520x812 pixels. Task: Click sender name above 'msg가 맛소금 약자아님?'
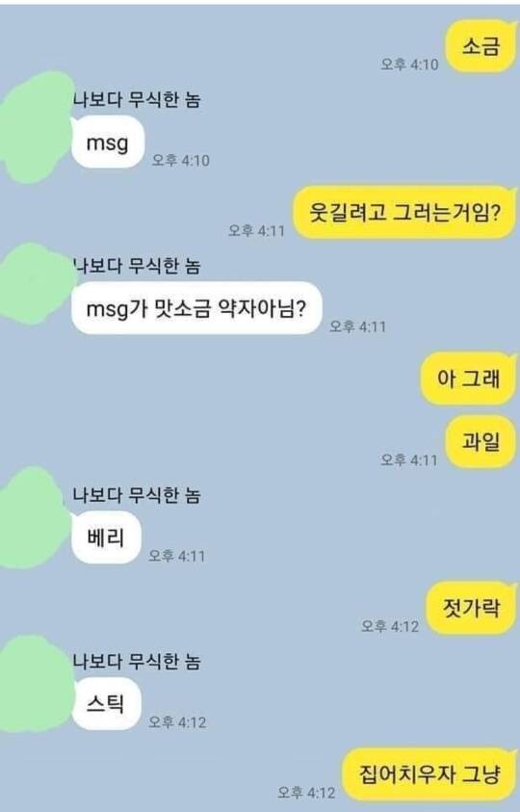[137, 266]
